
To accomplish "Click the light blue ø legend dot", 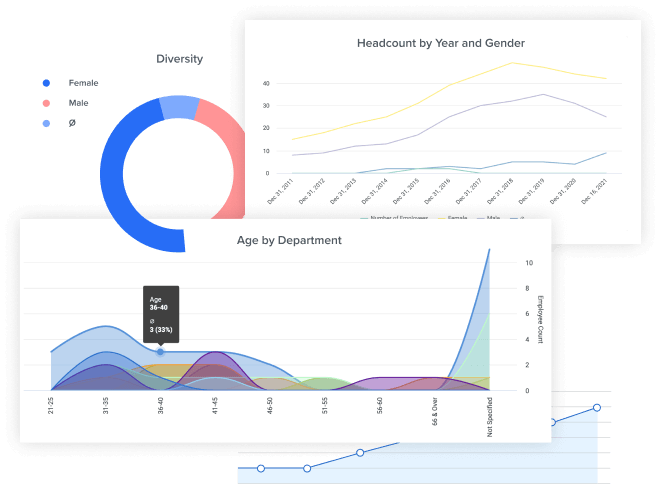I will 45,123.
